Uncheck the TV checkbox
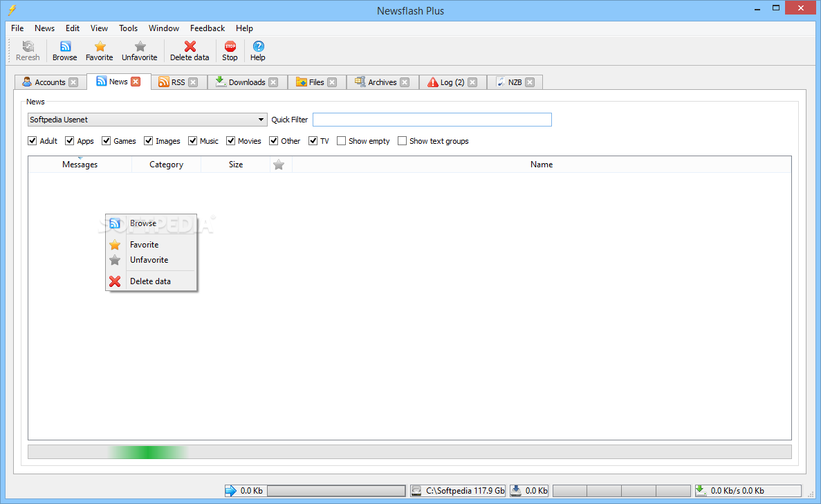Viewport: 821px width, 504px height. (x=313, y=141)
